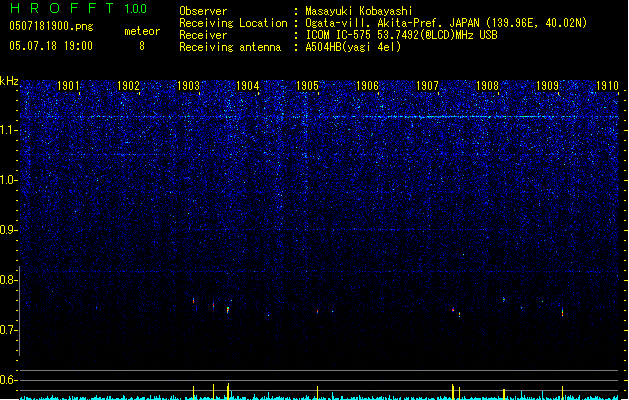Click the 1905 time axis label
629x400 pixels.
(x=307, y=86)
